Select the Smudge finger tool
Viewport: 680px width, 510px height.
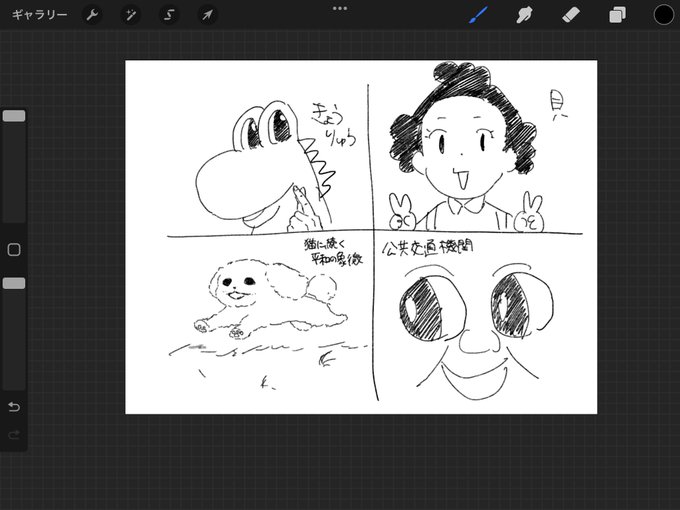pyautogui.click(x=524, y=15)
